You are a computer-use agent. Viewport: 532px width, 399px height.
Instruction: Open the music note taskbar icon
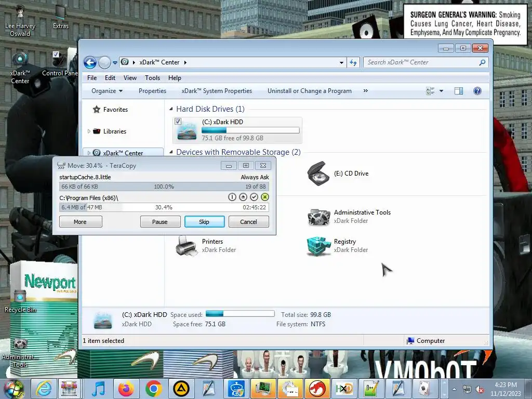click(98, 389)
